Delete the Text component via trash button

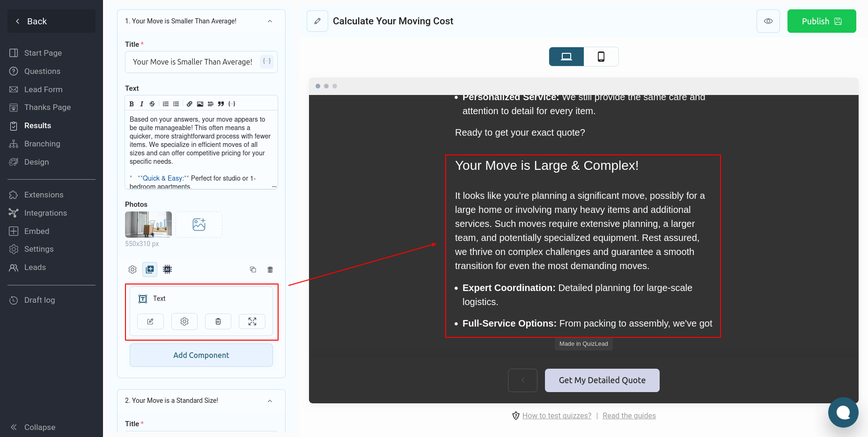point(218,321)
